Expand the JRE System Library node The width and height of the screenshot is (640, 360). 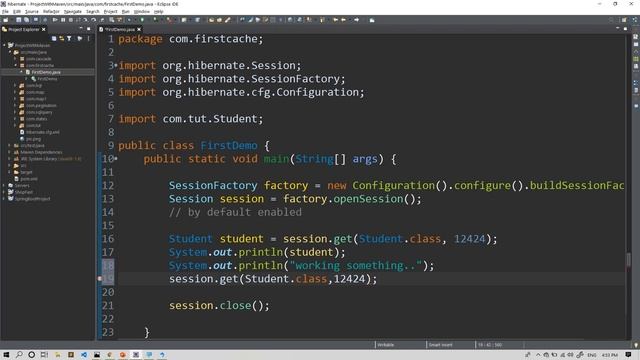(9, 159)
